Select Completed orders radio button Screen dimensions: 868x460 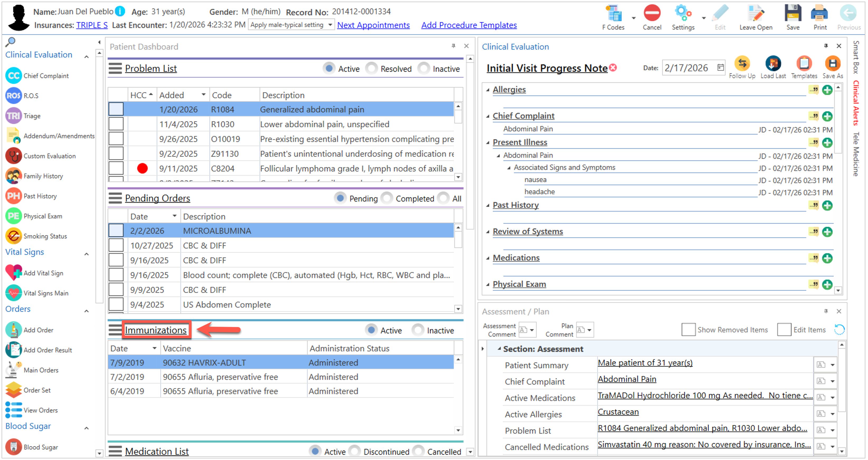pos(387,198)
